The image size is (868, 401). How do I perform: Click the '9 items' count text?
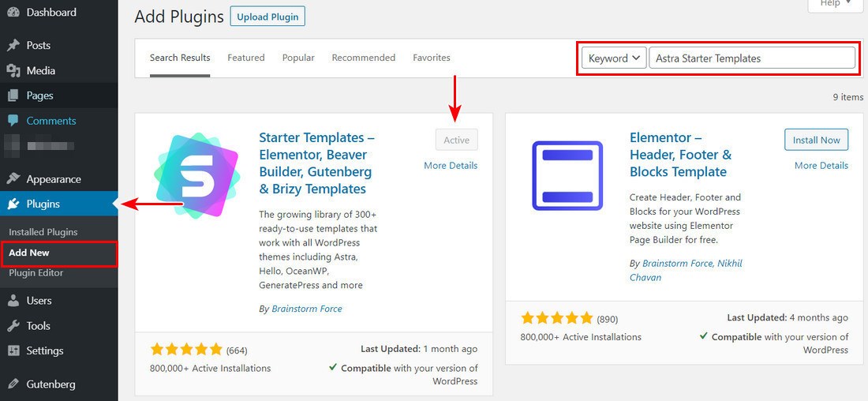coord(848,97)
